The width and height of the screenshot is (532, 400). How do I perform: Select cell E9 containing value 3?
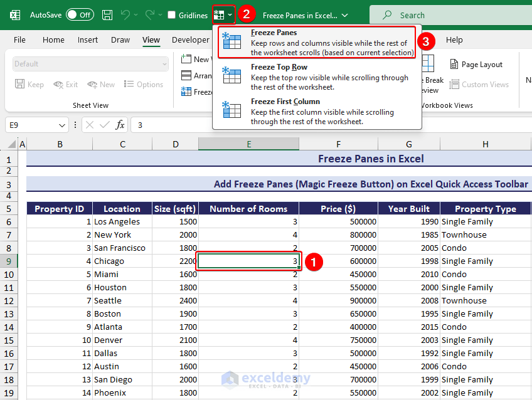tap(248, 261)
